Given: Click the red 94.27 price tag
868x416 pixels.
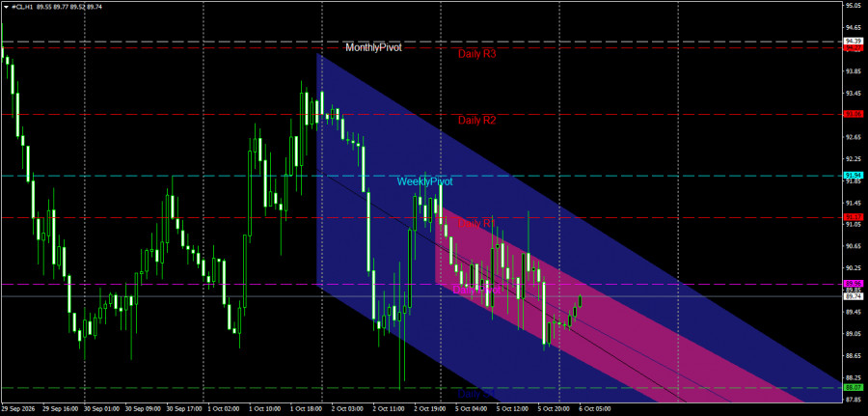Looking at the screenshot, I should click(854, 48).
